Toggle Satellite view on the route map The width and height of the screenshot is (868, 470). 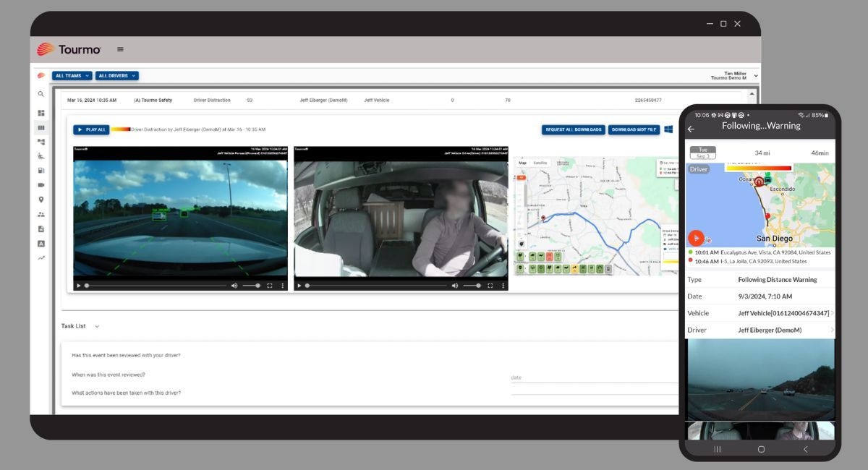pos(540,163)
